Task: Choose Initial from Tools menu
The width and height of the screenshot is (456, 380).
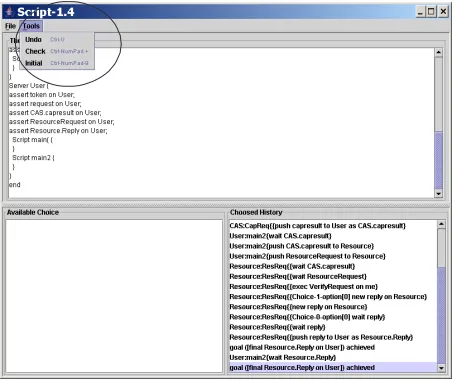Action: point(57,63)
